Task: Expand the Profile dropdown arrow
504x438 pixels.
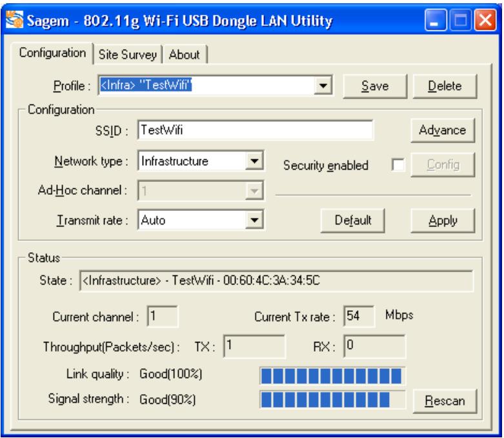Action: (x=323, y=86)
